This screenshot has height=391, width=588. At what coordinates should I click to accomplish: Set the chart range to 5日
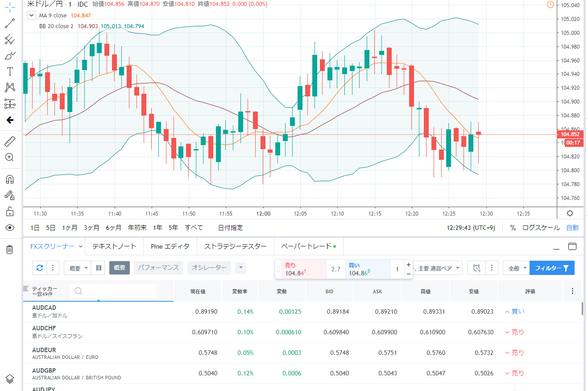click(x=51, y=228)
